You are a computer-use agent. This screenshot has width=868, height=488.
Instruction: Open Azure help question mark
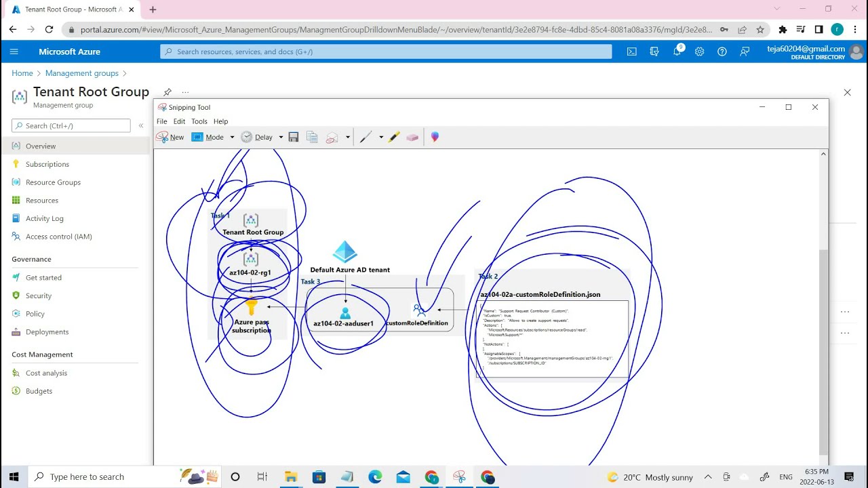(x=722, y=52)
